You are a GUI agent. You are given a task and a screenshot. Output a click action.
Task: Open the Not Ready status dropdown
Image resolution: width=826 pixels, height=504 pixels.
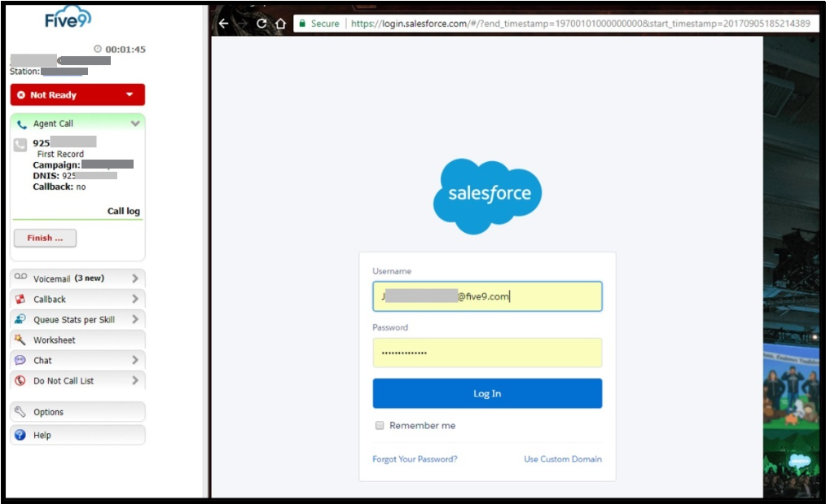[130, 94]
